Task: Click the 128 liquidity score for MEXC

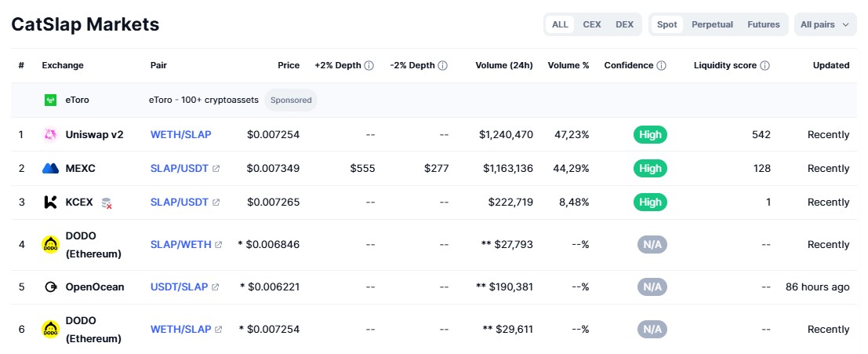Action: click(x=762, y=169)
